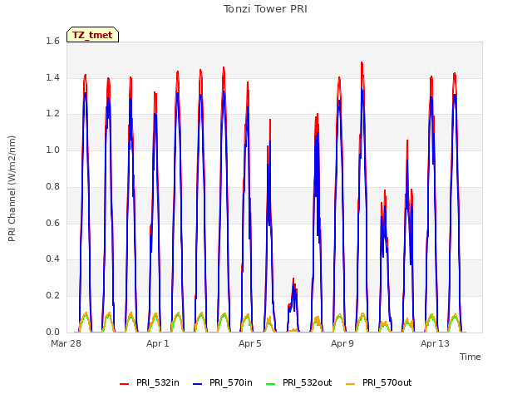Click the 0.8 y-axis tick label

(x=52, y=186)
